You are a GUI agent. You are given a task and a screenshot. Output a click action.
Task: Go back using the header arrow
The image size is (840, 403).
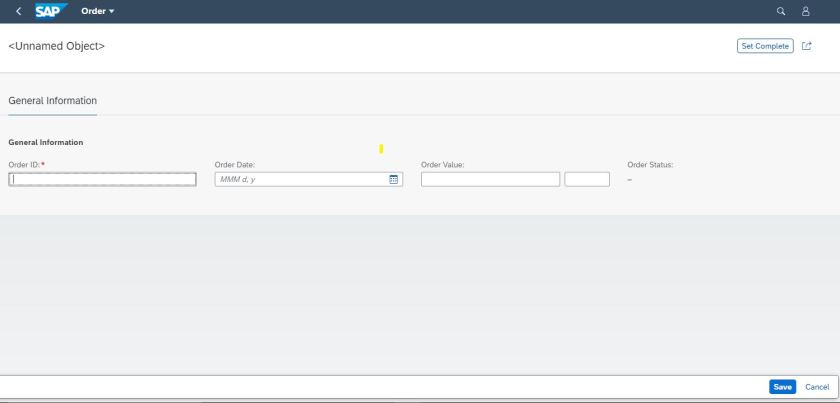pyautogui.click(x=19, y=11)
